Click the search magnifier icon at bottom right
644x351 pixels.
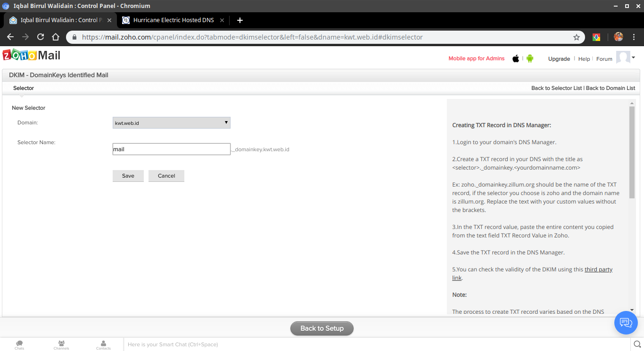click(637, 344)
